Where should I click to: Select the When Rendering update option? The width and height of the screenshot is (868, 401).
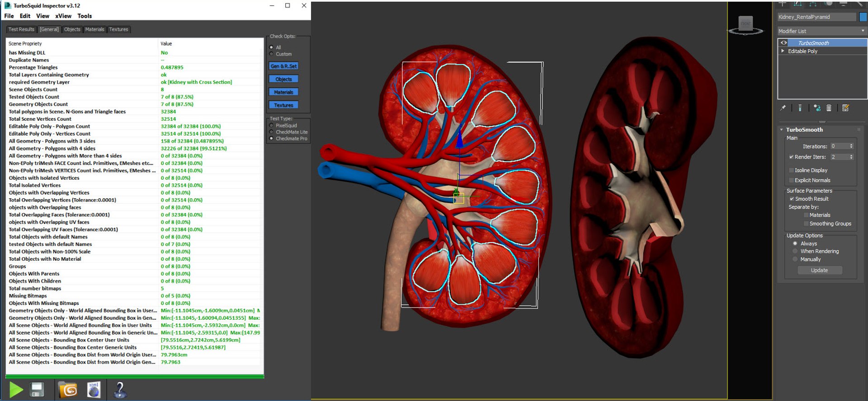[x=795, y=251]
